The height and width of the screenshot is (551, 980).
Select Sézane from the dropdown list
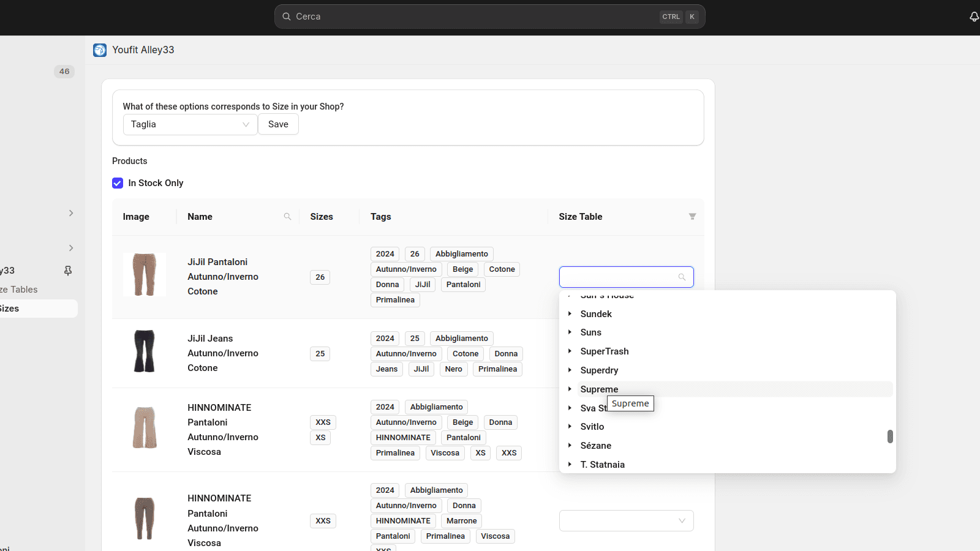[x=595, y=446]
